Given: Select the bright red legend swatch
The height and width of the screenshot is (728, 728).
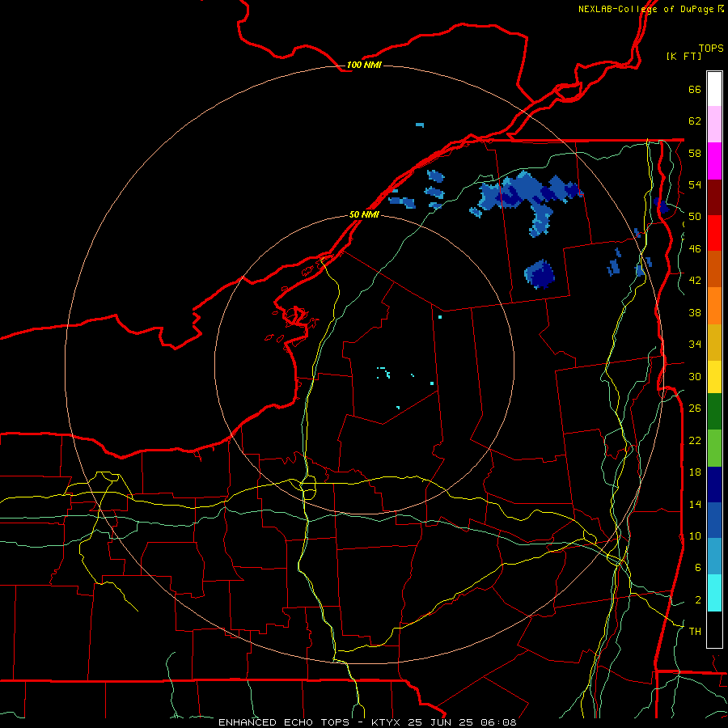Looking at the screenshot, I should tap(714, 233).
